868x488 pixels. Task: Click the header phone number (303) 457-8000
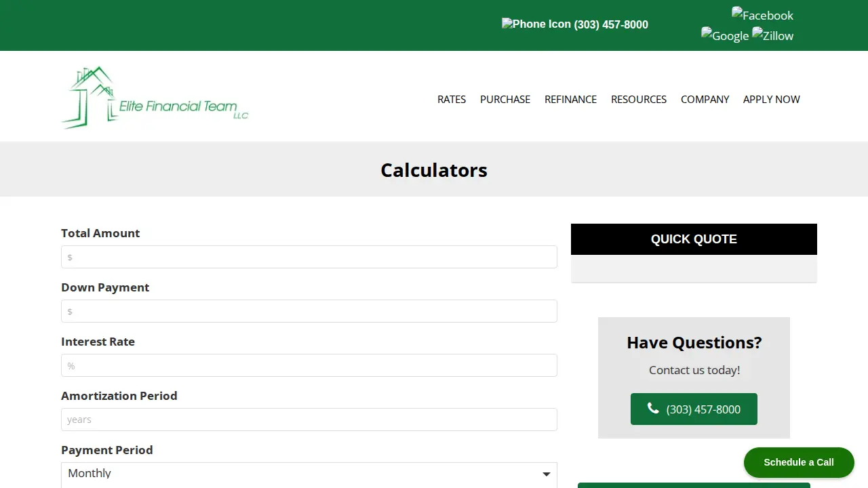click(611, 24)
